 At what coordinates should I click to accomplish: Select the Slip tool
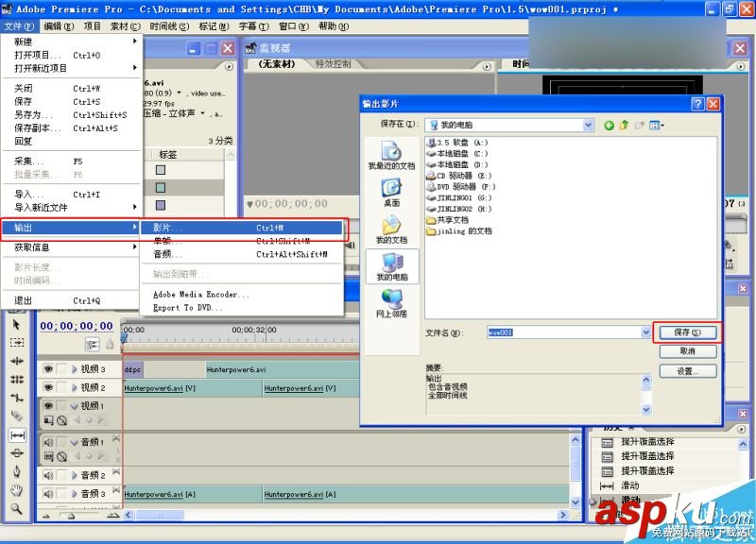pyautogui.click(x=17, y=435)
